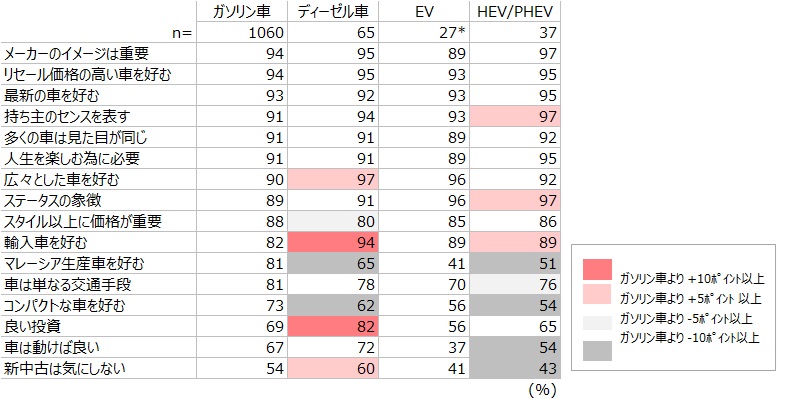803x400 pixels.
Task: Select the EV column header
Action: [x=424, y=12]
